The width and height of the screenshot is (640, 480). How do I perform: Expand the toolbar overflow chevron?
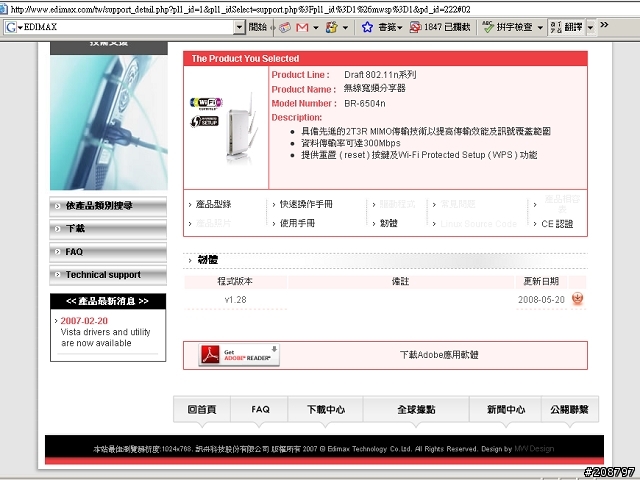pos(604,25)
